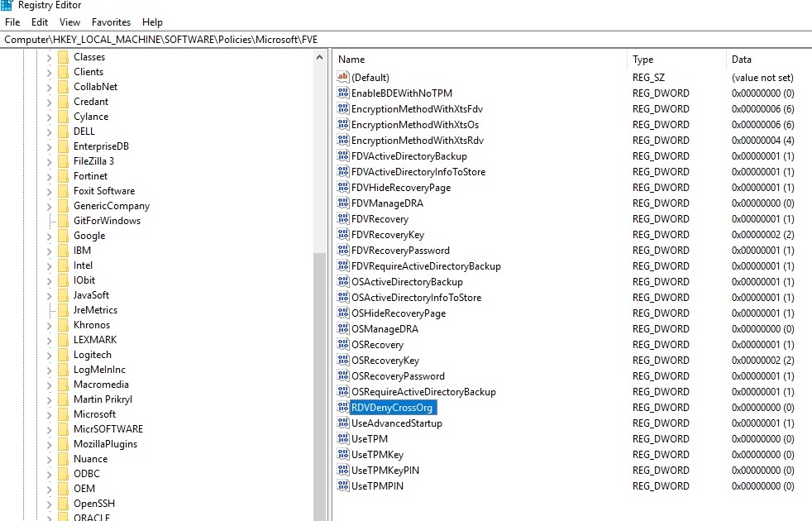
Task: Expand the Google key in the tree
Action: 48,235
